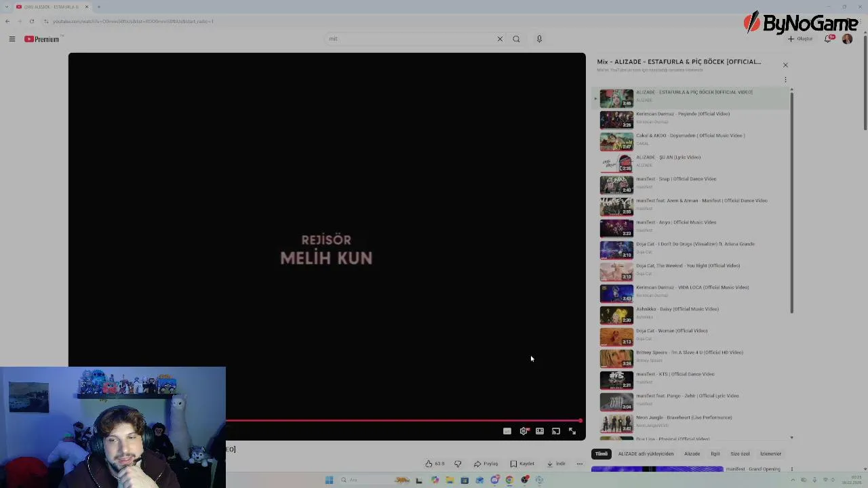Viewport: 868px width, 488px height.
Task: Open File Explorer from the taskbar
Action: coord(450,480)
